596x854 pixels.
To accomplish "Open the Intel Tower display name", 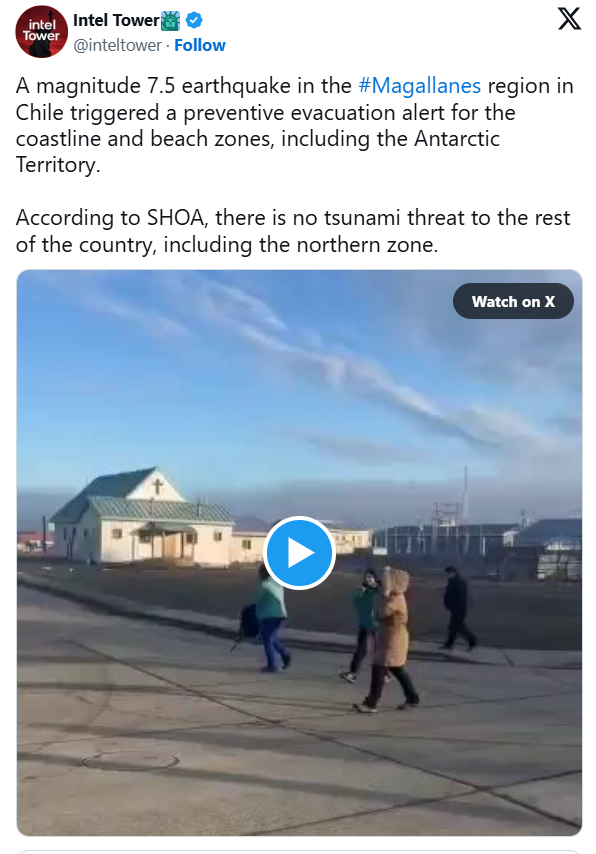I will [116, 20].
